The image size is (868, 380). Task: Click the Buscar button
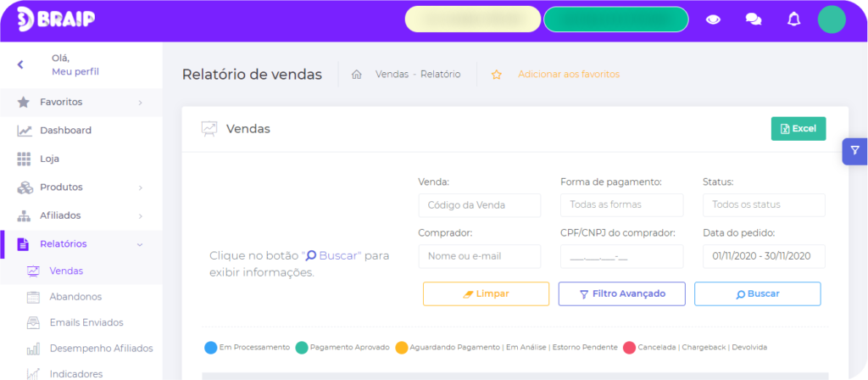(x=758, y=294)
